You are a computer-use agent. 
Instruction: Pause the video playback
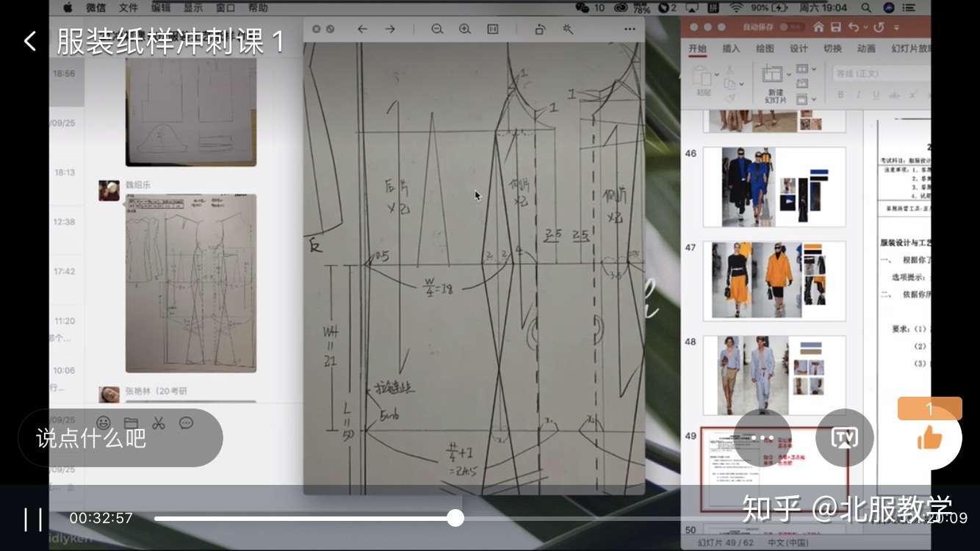[x=33, y=519]
